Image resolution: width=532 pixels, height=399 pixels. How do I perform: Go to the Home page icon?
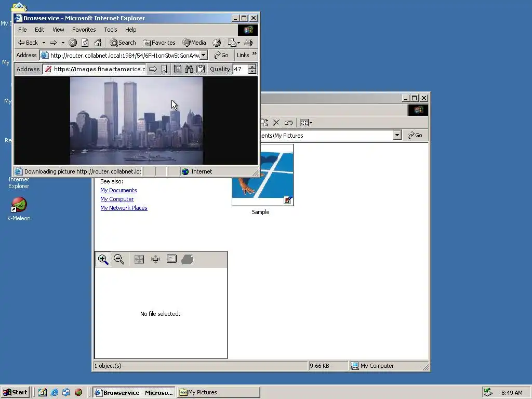click(98, 43)
